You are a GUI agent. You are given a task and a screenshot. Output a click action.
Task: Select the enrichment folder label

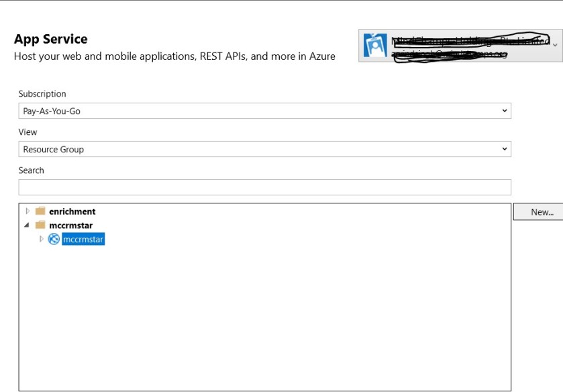(x=72, y=211)
